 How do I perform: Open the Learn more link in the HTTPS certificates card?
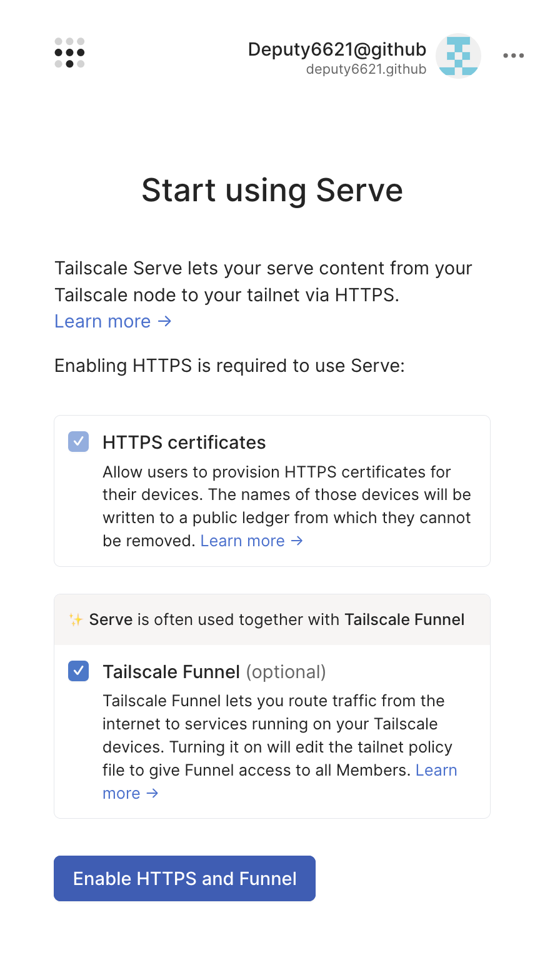click(242, 541)
